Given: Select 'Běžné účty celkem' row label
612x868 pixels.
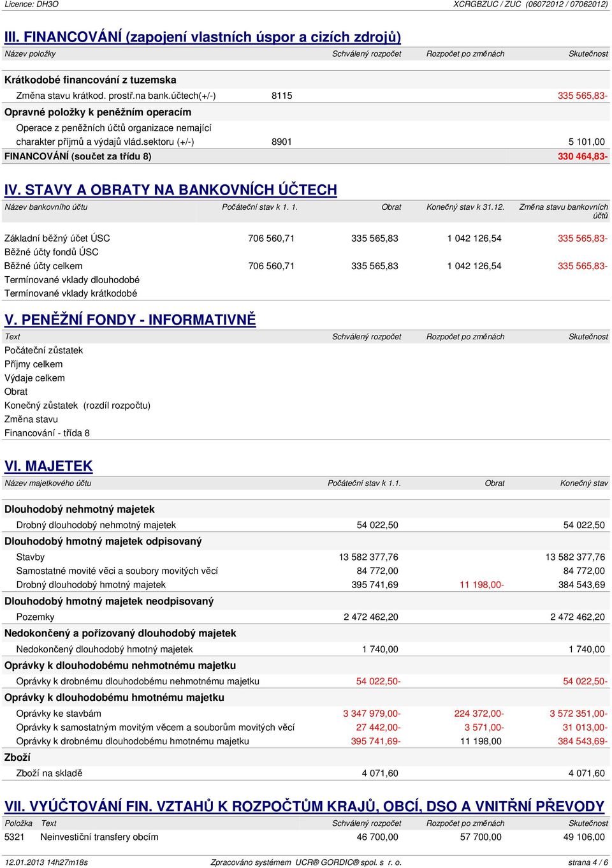Looking at the screenshot, I should (43, 266).
